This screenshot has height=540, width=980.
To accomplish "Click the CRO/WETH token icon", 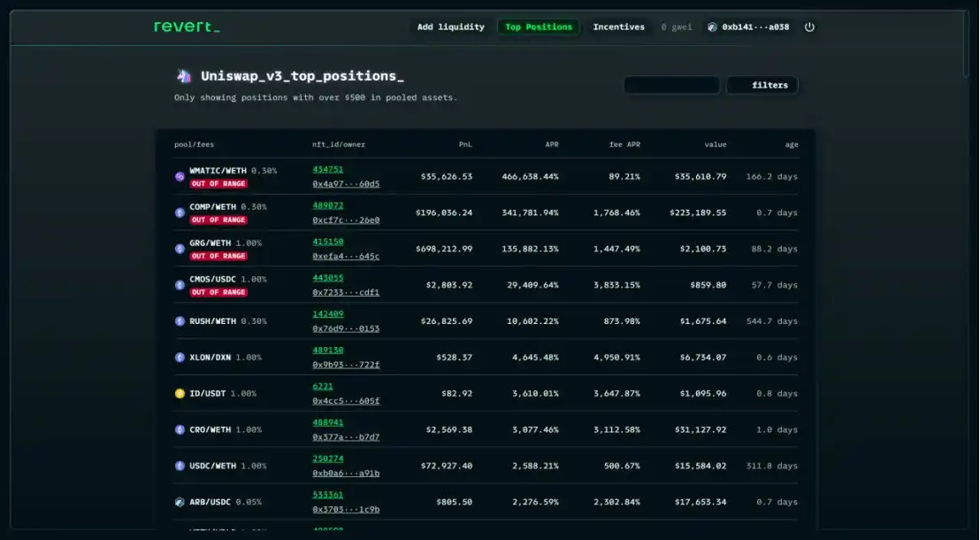I will pyautogui.click(x=180, y=430).
